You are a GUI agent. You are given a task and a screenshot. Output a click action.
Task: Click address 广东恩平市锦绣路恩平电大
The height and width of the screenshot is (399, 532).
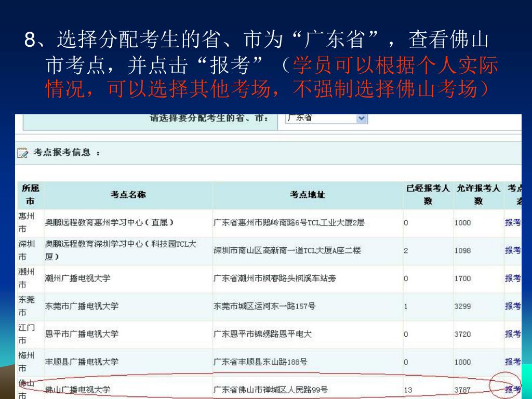[x=262, y=334]
